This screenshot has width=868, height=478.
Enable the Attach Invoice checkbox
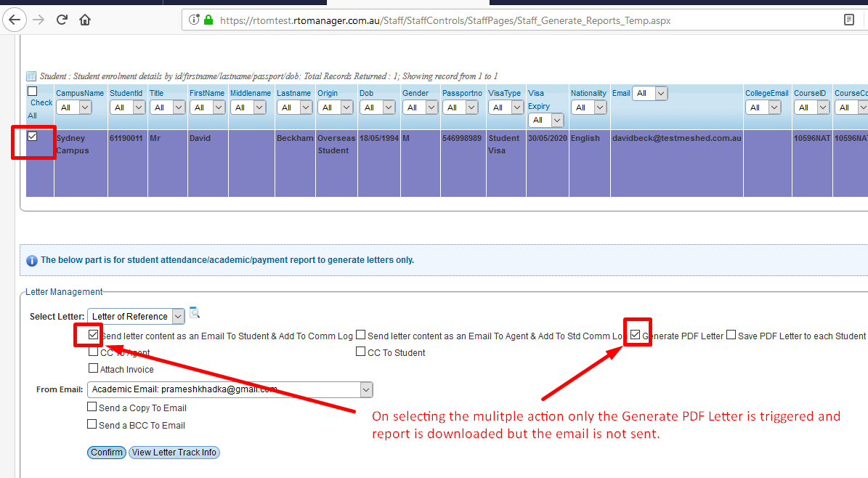pyautogui.click(x=93, y=368)
